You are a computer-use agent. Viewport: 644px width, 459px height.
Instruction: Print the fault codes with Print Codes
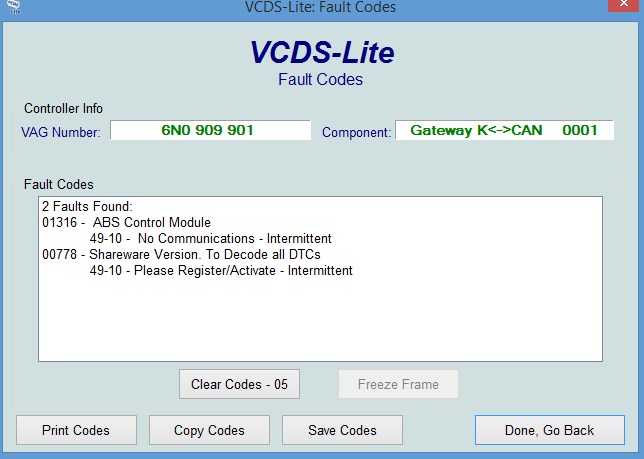(76, 430)
